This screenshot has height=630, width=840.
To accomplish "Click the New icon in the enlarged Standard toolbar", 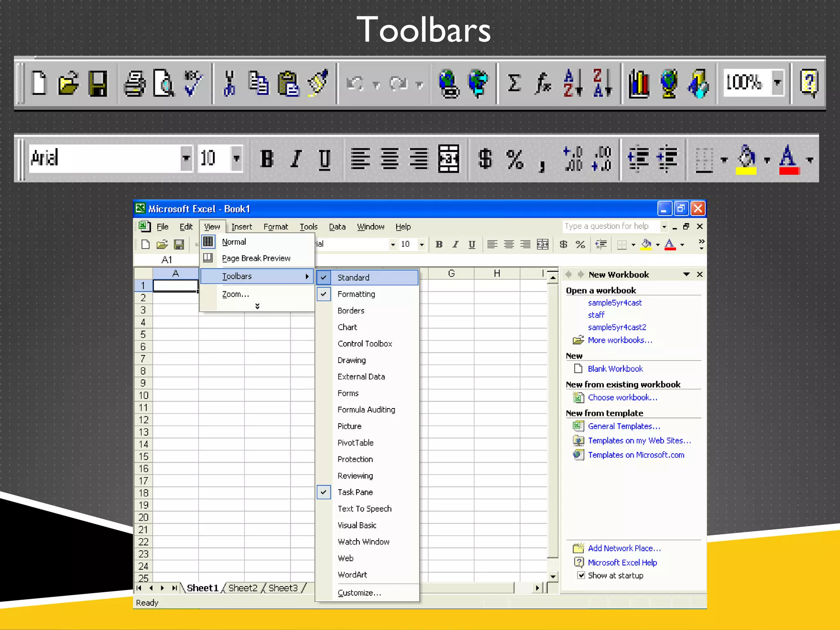I will [x=39, y=83].
